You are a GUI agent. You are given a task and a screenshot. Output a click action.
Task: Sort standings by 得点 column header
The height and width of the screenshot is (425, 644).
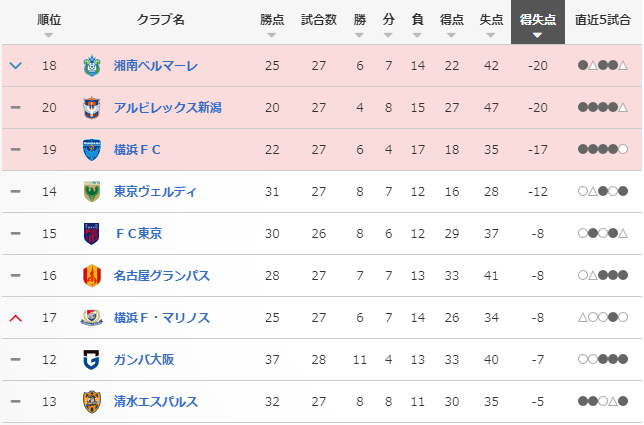click(x=453, y=24)
